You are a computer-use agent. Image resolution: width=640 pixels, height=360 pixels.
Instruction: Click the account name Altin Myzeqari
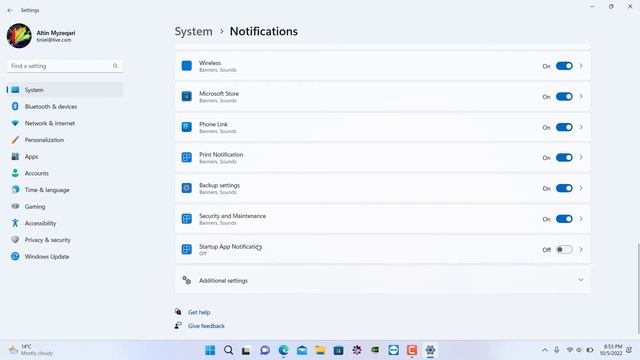click(x=56, y=33)
